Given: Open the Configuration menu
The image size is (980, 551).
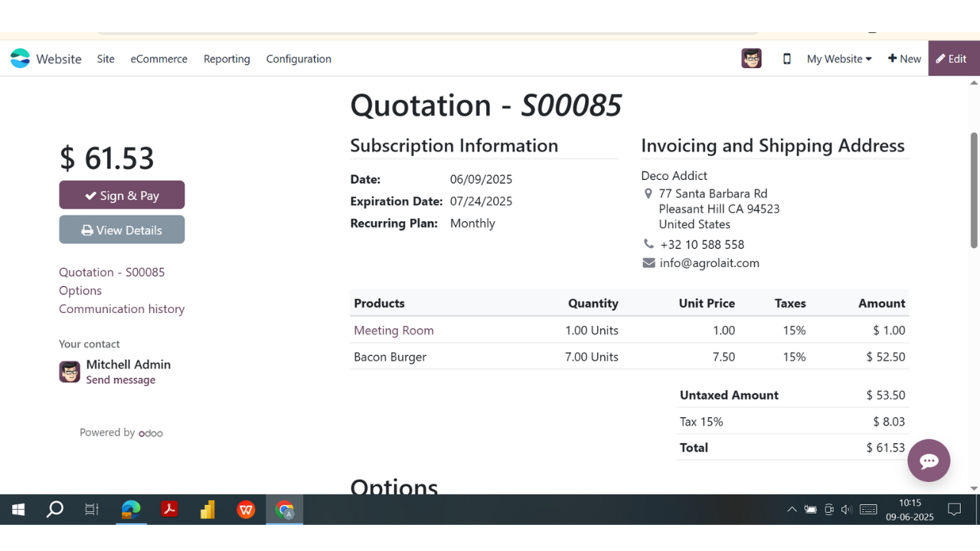Looking at the screenshot, I should click(x=299, y=58).
